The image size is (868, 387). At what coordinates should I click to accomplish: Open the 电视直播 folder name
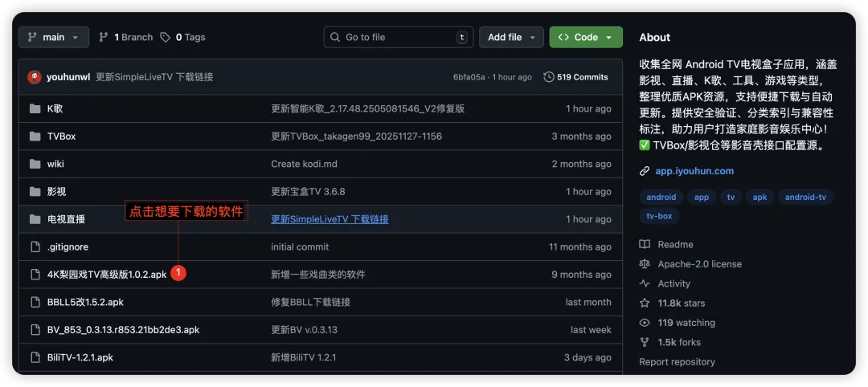pos(67,219)
